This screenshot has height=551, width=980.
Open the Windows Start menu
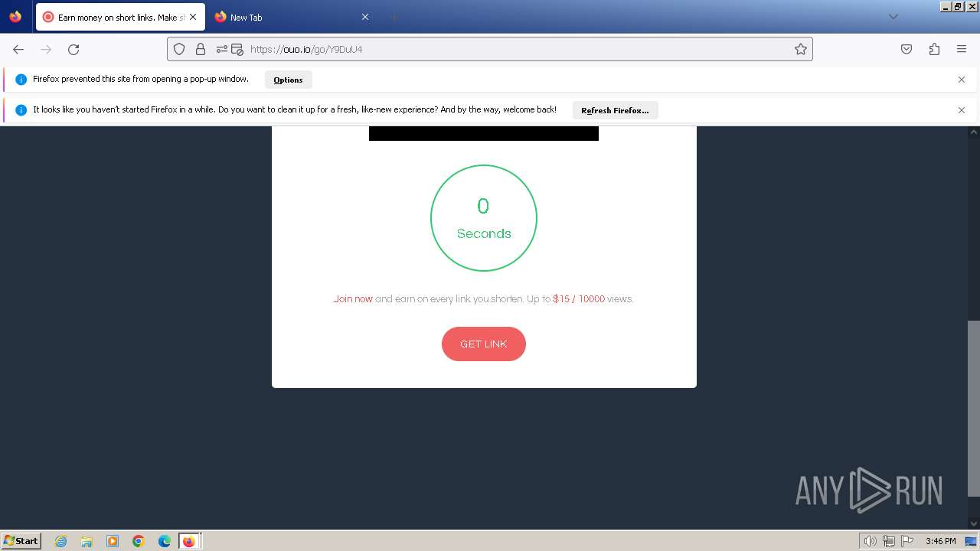[21, 540]
